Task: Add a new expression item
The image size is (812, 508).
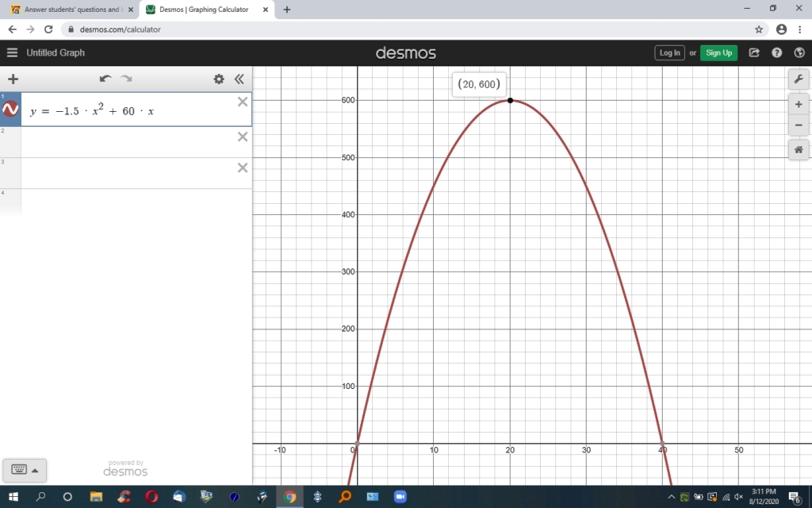Action: pos(13,79)
